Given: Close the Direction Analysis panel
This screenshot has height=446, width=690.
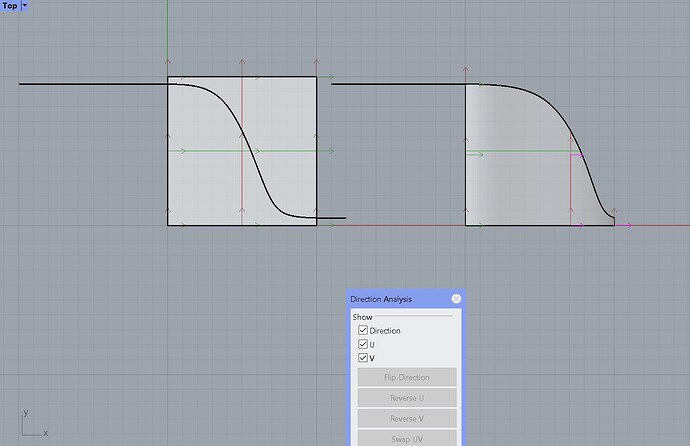Looking at the screenshot, I should pyautogui.click(x=456, y=299).
